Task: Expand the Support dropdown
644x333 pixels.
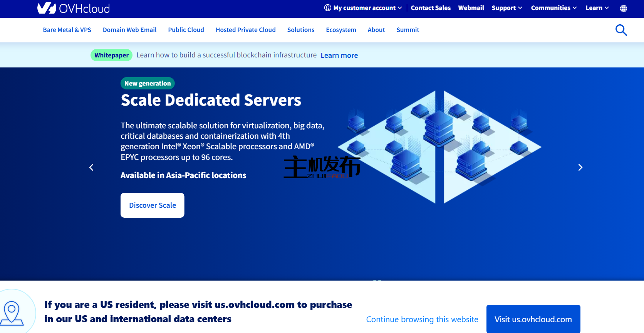Action: point(507,8)
